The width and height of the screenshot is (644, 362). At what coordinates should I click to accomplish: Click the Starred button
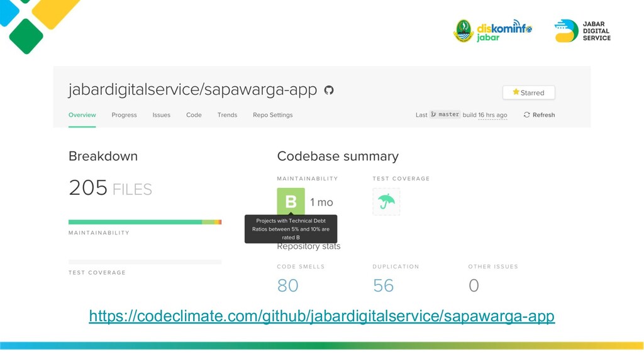(x=528, y=92)
